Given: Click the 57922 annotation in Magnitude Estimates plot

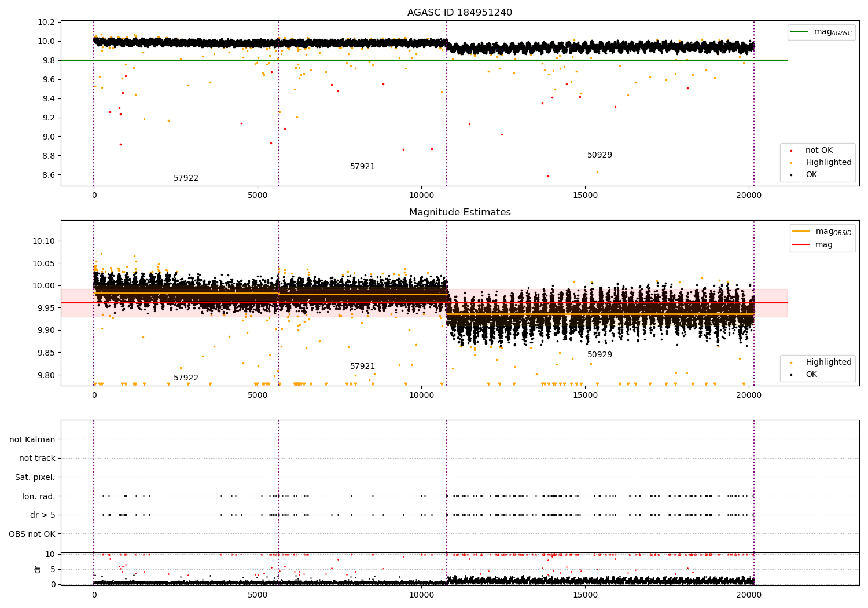Looking at the screenshot, I should 186,378.
